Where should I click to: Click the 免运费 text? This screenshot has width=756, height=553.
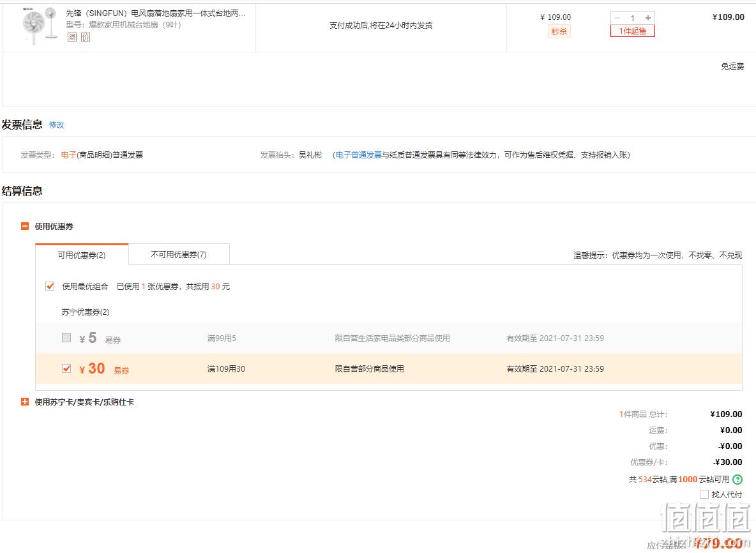pyautogui.click(x=732, y=66)
